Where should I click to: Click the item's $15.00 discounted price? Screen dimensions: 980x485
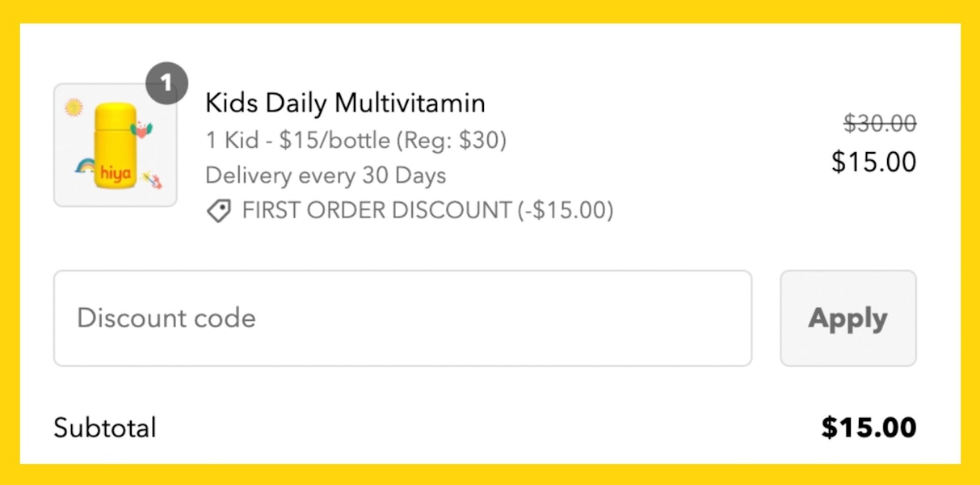click(874, 162)
